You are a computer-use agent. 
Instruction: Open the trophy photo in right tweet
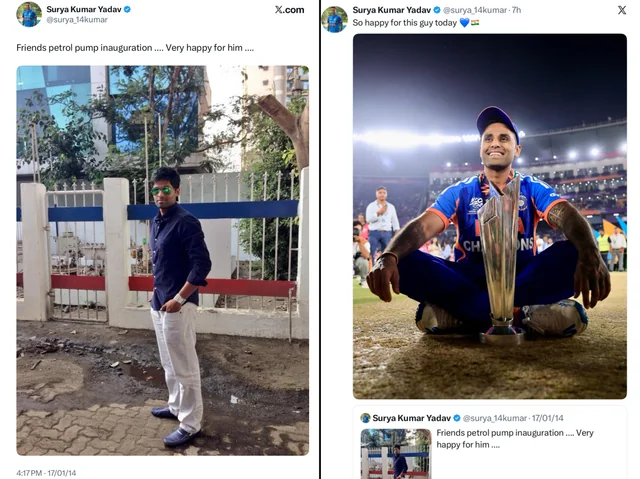pyautogui.click(x=489, y=216)
